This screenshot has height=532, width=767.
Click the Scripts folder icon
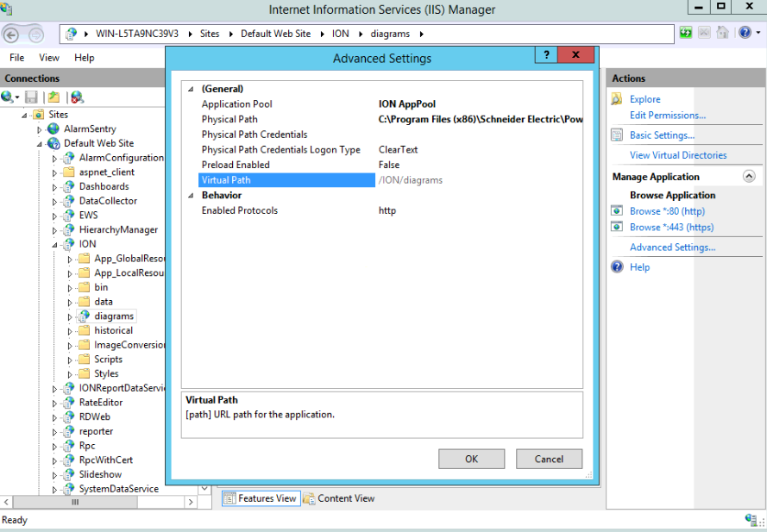coord(85,360)
